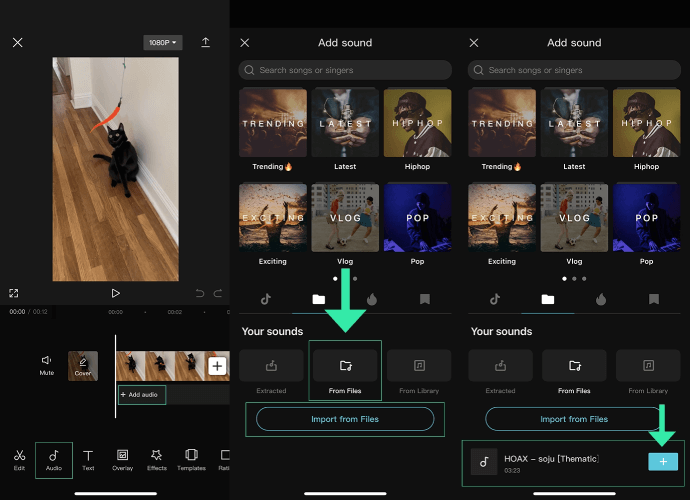690x500 pixels.
Task: Go to third page dot in right screen
Action: pos(584,279)
